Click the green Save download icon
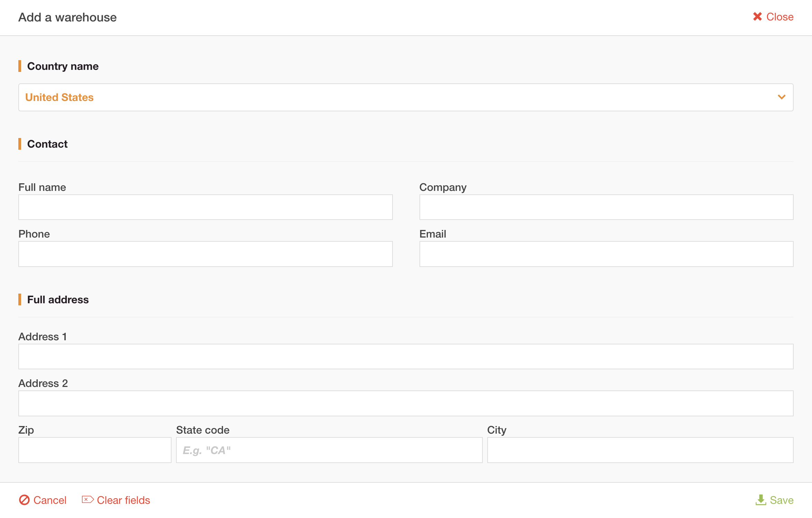 761,500
